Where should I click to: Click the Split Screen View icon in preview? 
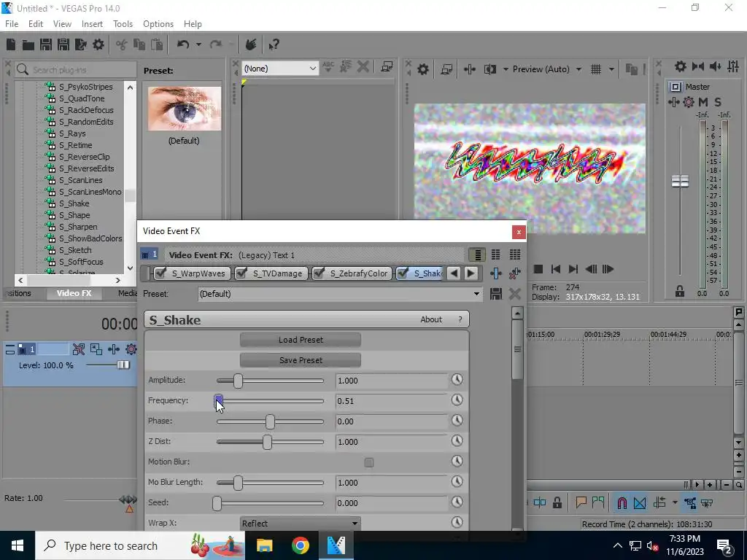(489, 69)
